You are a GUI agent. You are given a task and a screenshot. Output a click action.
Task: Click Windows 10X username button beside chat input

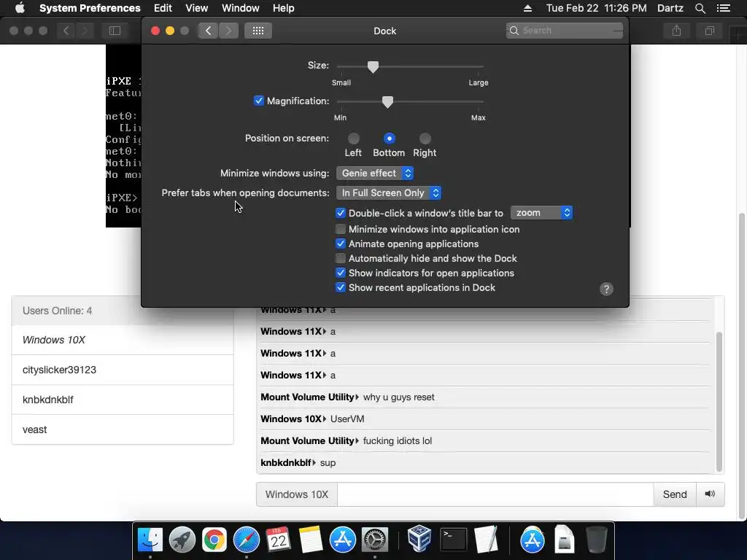click(x=297, y=494)
